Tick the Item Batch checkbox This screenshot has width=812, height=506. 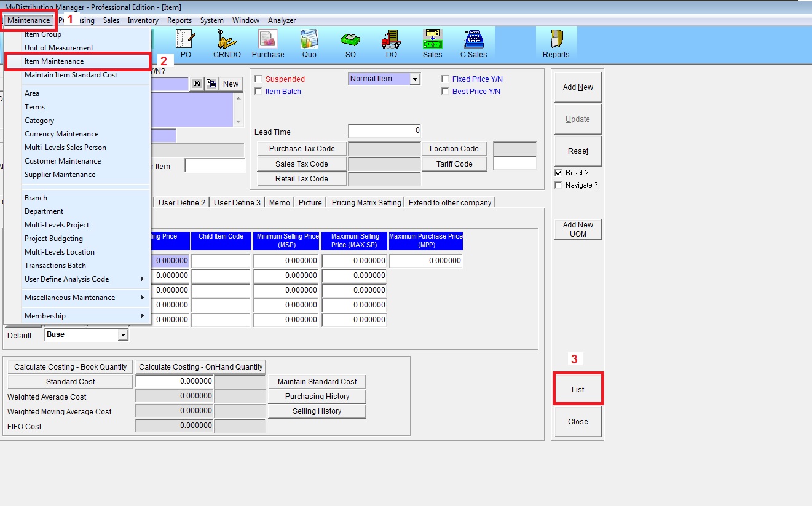tap(258, 92)
